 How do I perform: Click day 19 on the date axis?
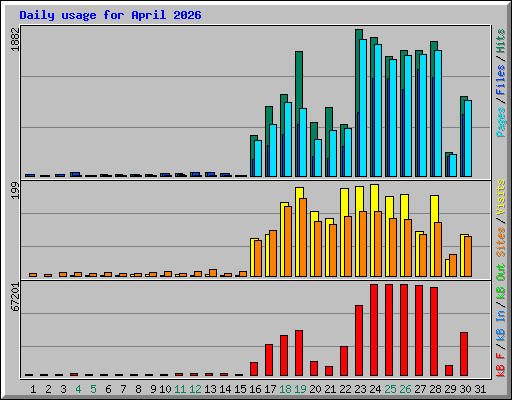point(300,389)
